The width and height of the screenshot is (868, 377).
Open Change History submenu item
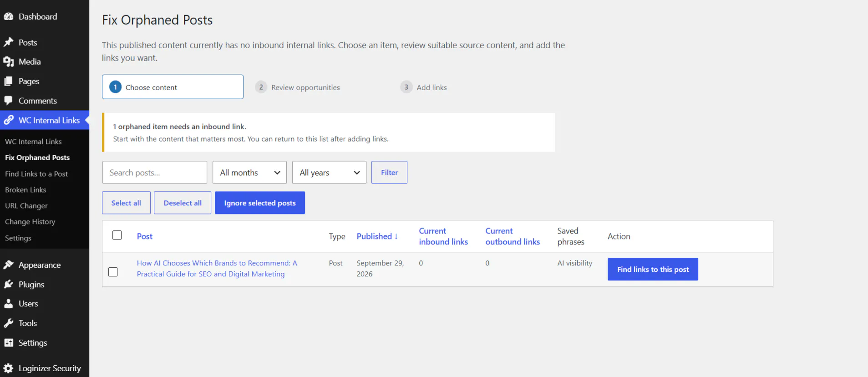[30, 222]
